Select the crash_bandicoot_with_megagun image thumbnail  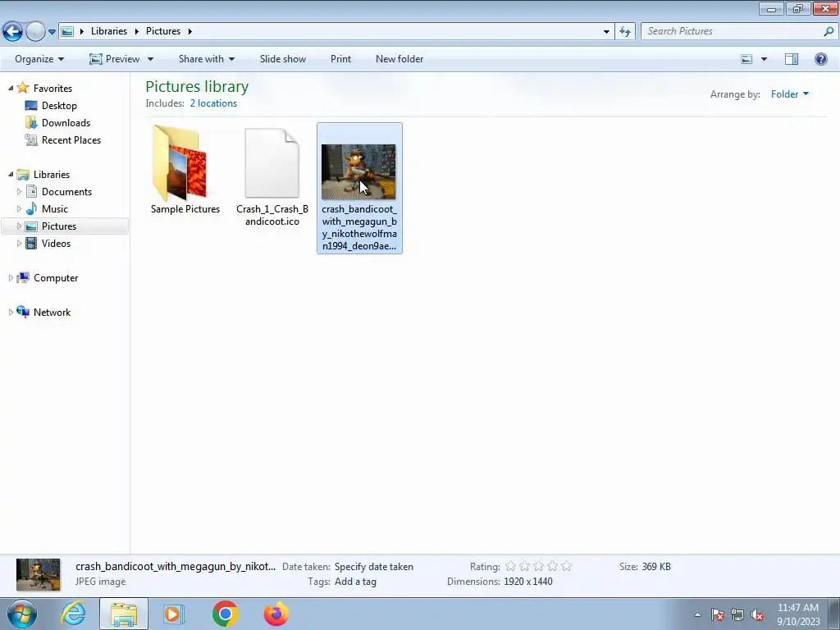(x=359, y=172)
